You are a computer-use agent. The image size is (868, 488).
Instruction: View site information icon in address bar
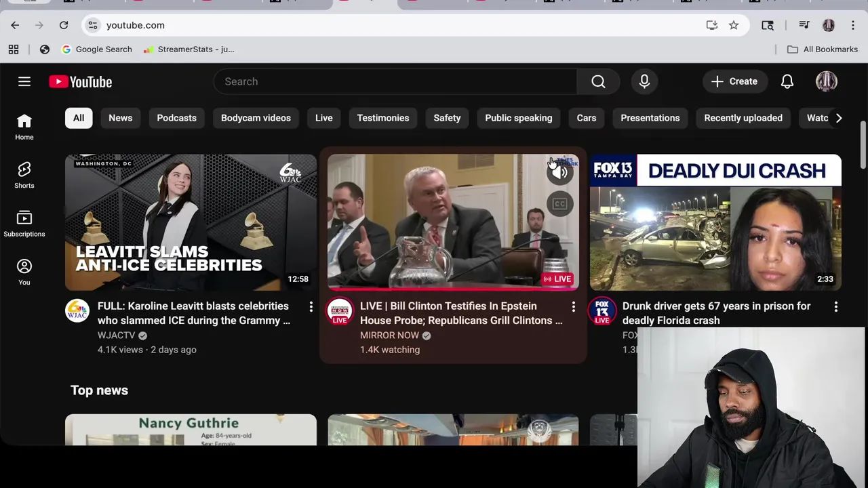point(93,25)
